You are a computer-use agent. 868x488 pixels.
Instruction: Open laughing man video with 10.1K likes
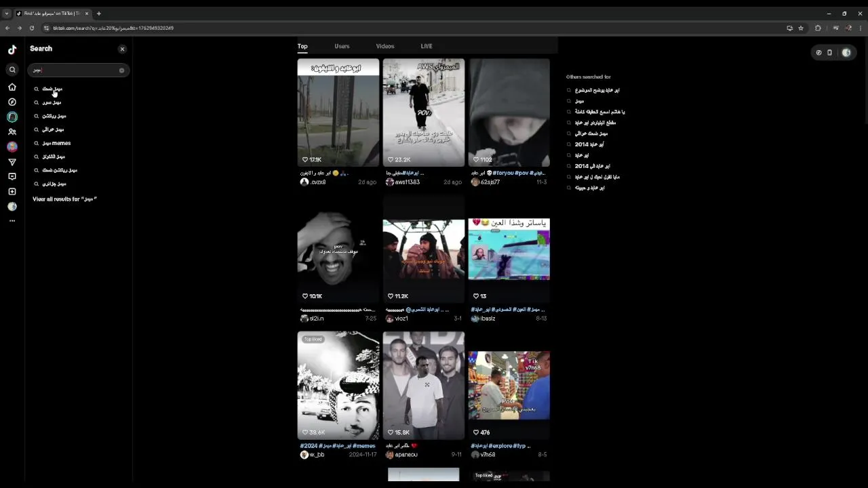point(338,249)
